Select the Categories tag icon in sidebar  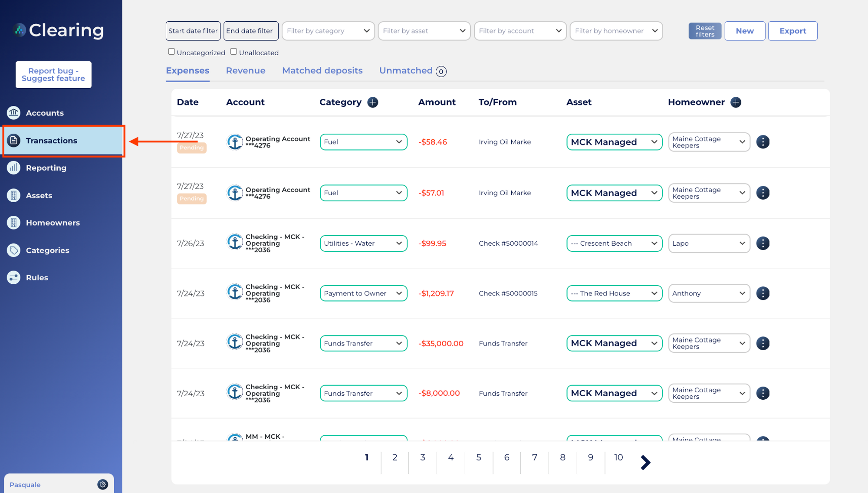(13, 250)
